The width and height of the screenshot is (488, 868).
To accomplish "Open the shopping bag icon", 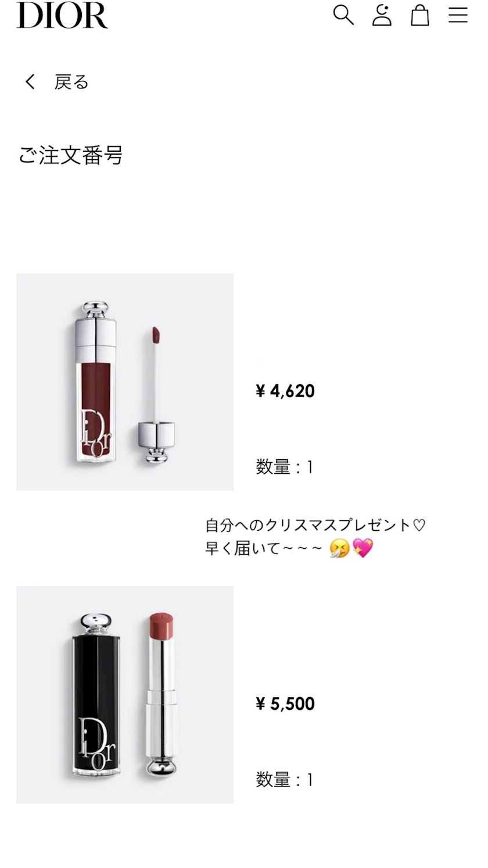I will (420, 15).
